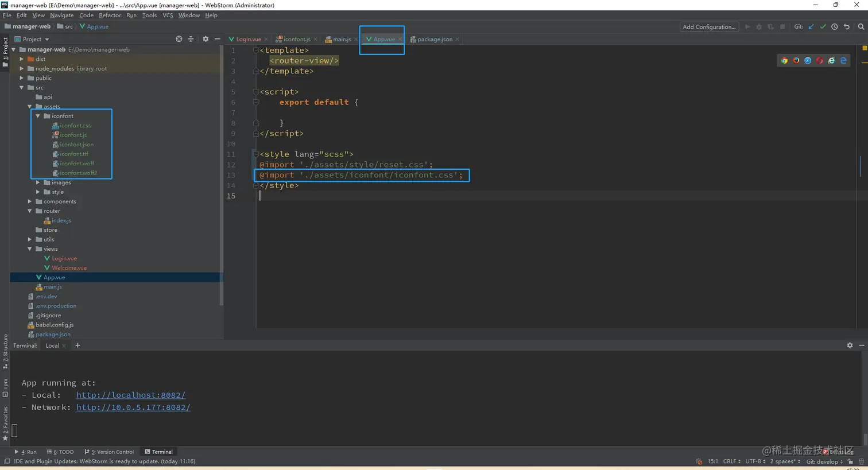Click Git revert arrow icon
This screenshot has height=470, width=868.
click(847, 26)
